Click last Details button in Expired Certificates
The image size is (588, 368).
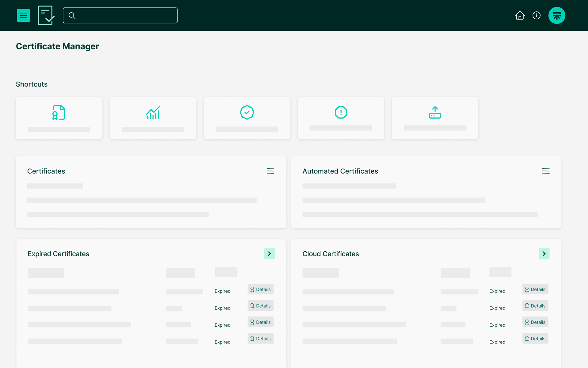tap(260, 339)
